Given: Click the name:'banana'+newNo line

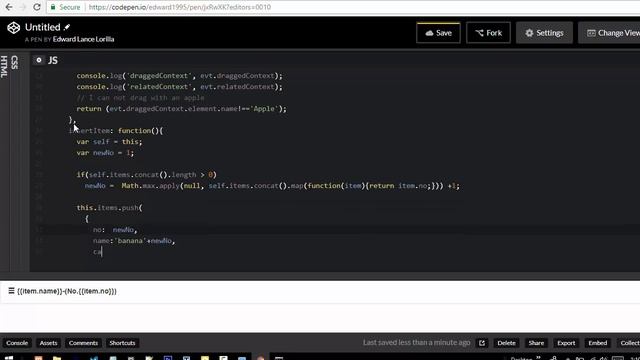Looking at the screenshot, I should 134,241.
